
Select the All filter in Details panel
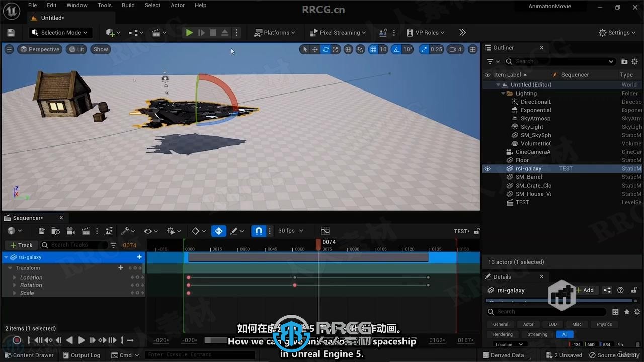[x=565, y=334]
